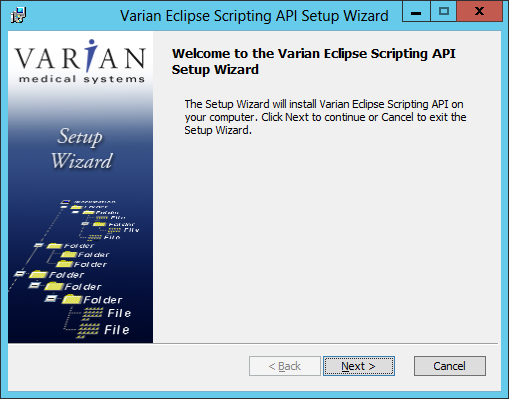509x399 pixels.
Task: Cancel the setup wizard
Action: (450, 366)
